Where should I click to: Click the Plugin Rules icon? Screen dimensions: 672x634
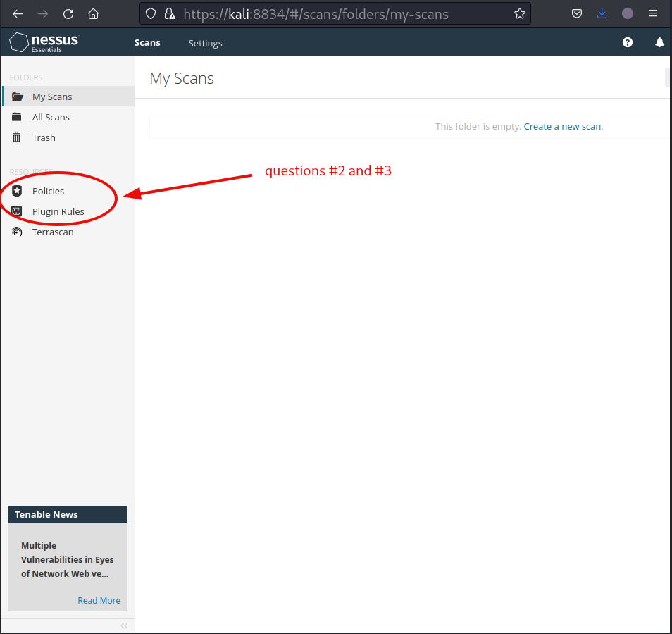coord(18,211)
